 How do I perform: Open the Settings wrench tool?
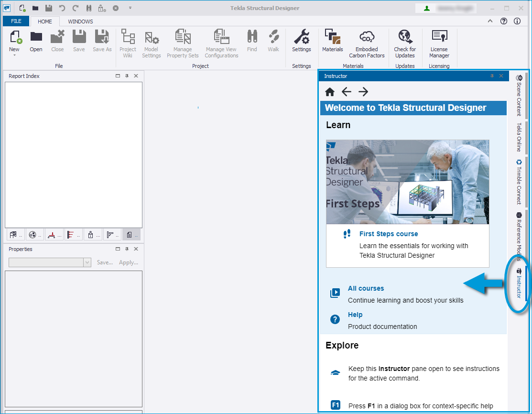(x=301, y=41)
